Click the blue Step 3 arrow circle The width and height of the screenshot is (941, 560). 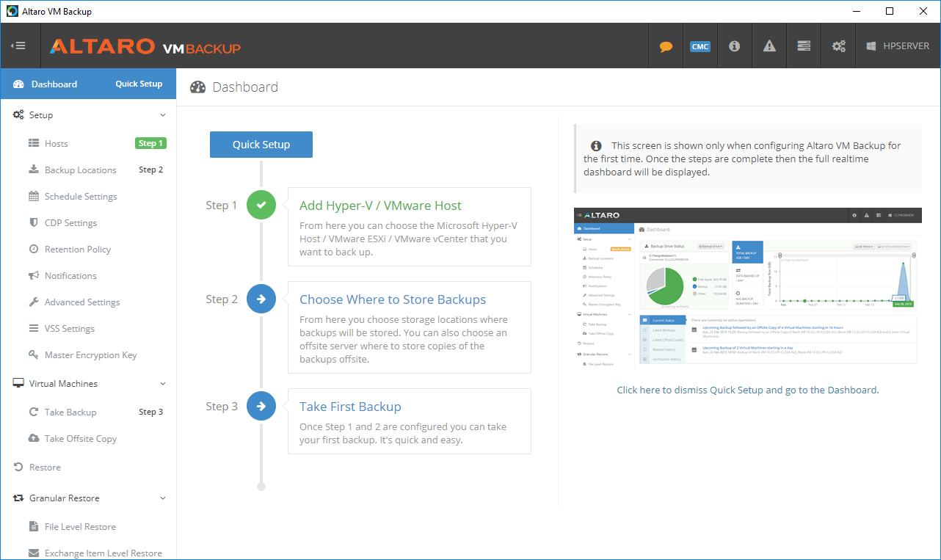click(x=261, y=406)
